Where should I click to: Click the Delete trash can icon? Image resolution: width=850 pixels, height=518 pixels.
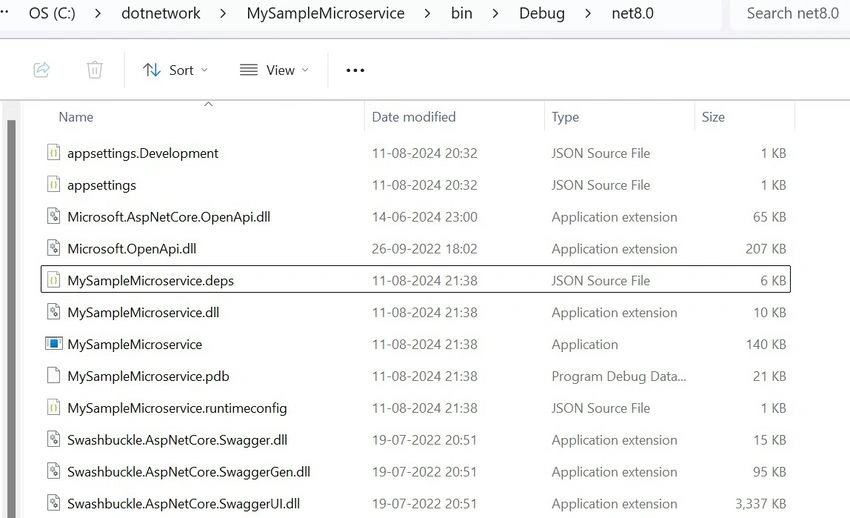click(x=94, y=70)
